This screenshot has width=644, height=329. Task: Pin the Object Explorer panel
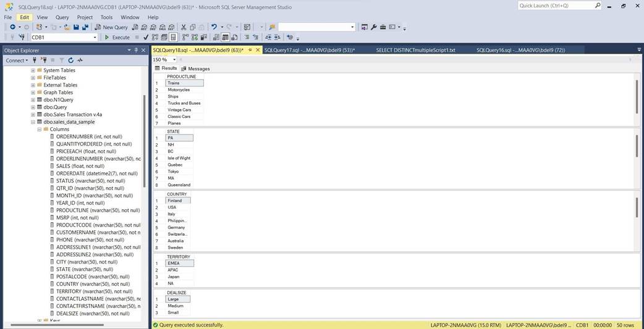click(x=136, y=50)
